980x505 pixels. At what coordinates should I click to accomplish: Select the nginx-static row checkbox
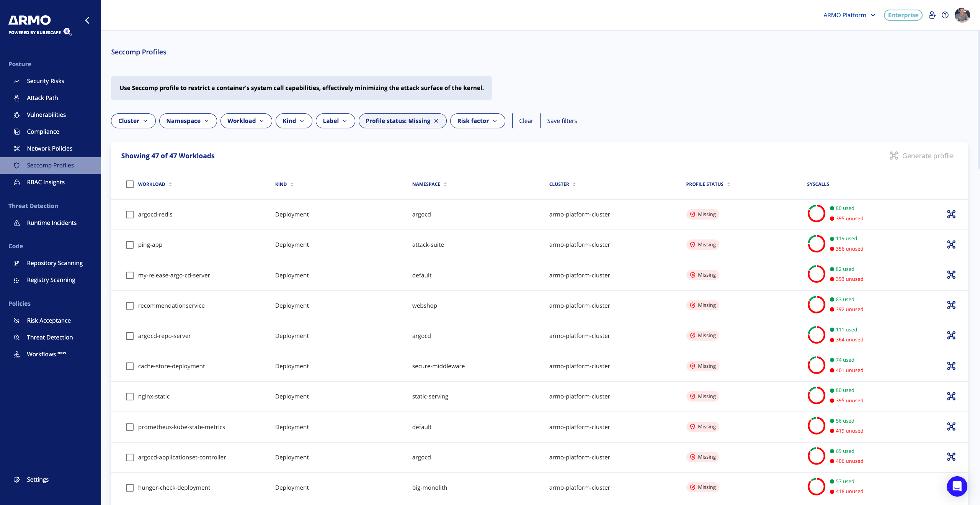(130, 397)
